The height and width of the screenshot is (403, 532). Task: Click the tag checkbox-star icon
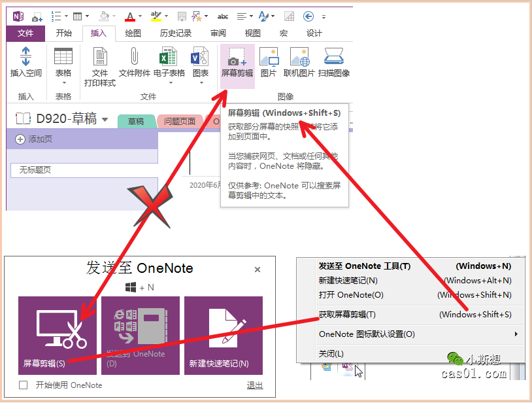(197, 16)
